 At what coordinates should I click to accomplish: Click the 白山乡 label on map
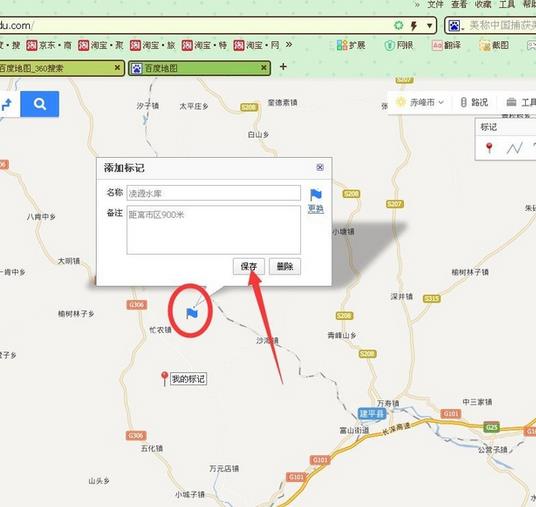[x=258, y=135]
